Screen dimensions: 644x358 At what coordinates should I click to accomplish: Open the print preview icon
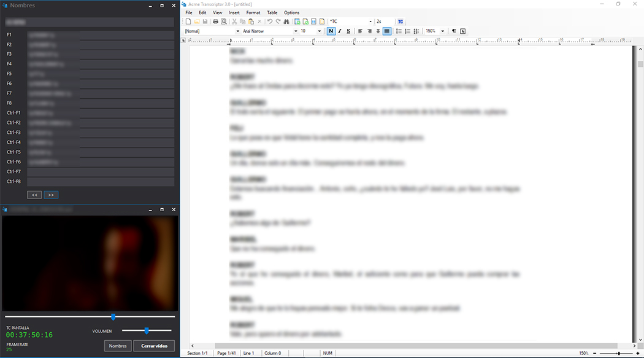coord(223,21)
